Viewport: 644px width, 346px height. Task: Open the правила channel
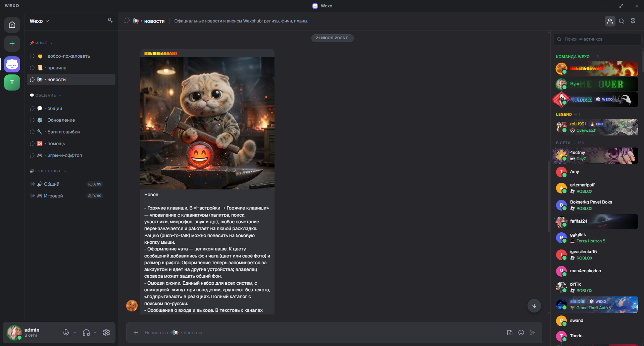click(x=71, y=68)
